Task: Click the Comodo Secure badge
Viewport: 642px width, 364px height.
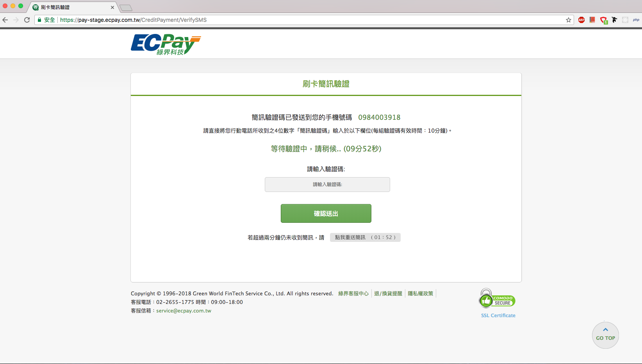Action: 497,299
